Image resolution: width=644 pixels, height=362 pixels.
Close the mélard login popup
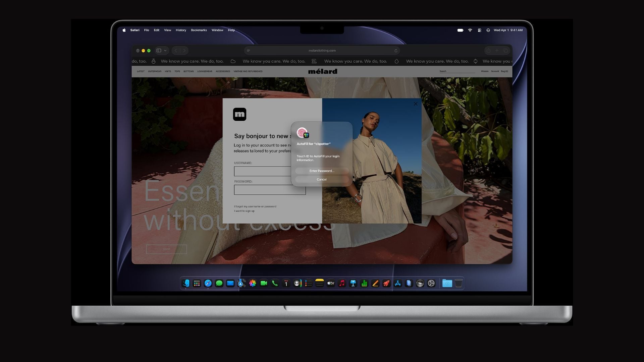(416, 104)
